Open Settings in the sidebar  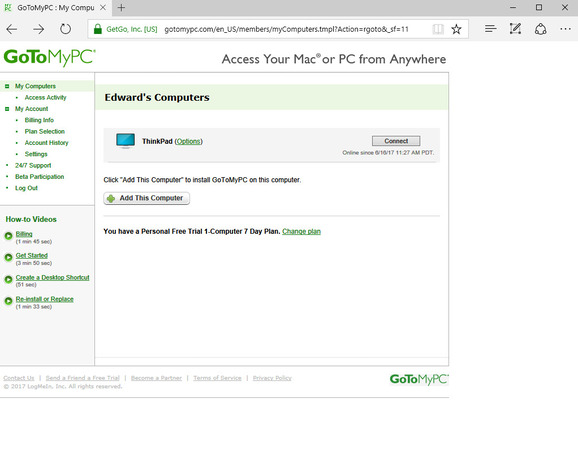(x=36, y=154)
